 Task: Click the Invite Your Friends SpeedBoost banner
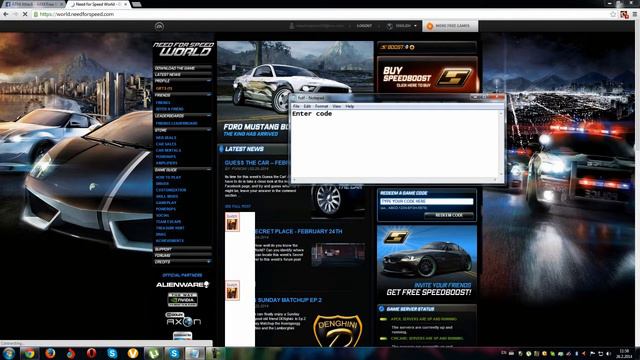[x=427, y=262]
